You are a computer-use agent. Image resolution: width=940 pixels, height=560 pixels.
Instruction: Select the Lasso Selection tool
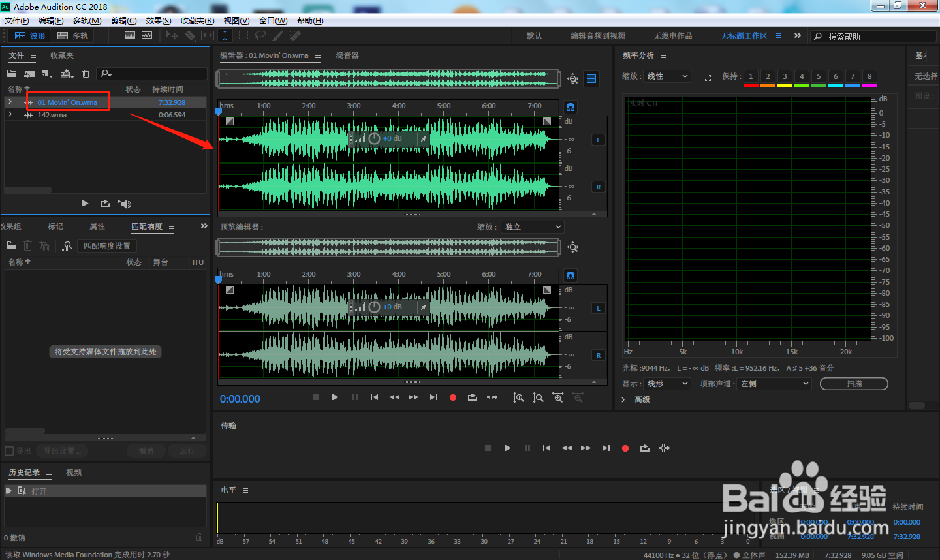pyautogui.click(x=260, y=35)
